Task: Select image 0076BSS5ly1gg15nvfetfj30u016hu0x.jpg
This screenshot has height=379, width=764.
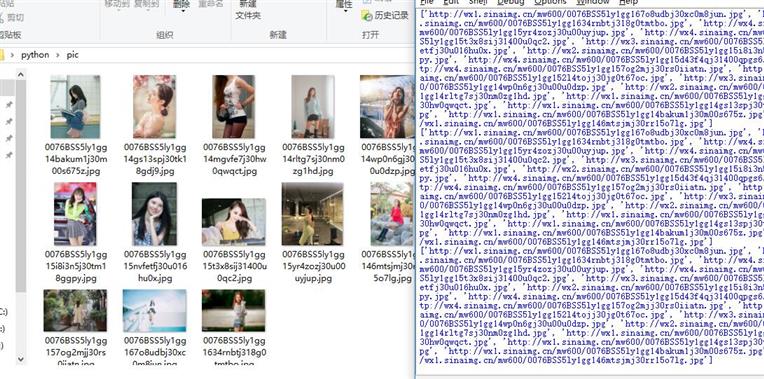Action: coord(154,214)
